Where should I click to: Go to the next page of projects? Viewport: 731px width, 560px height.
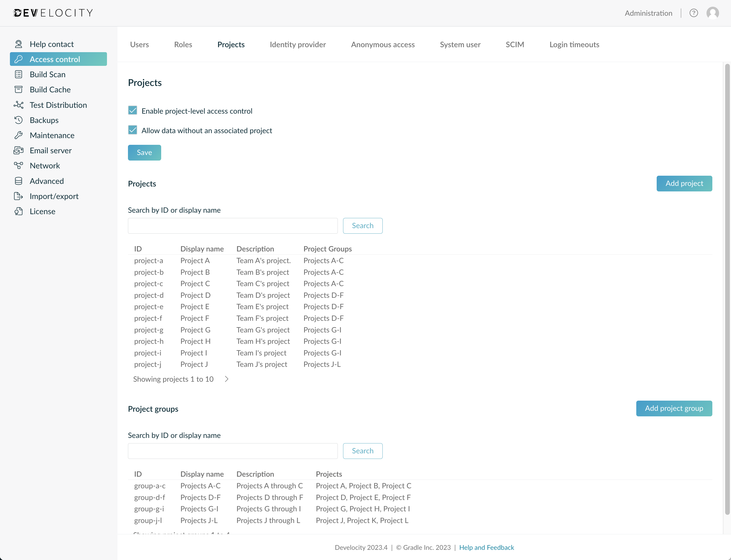click(x=226, y=379)
